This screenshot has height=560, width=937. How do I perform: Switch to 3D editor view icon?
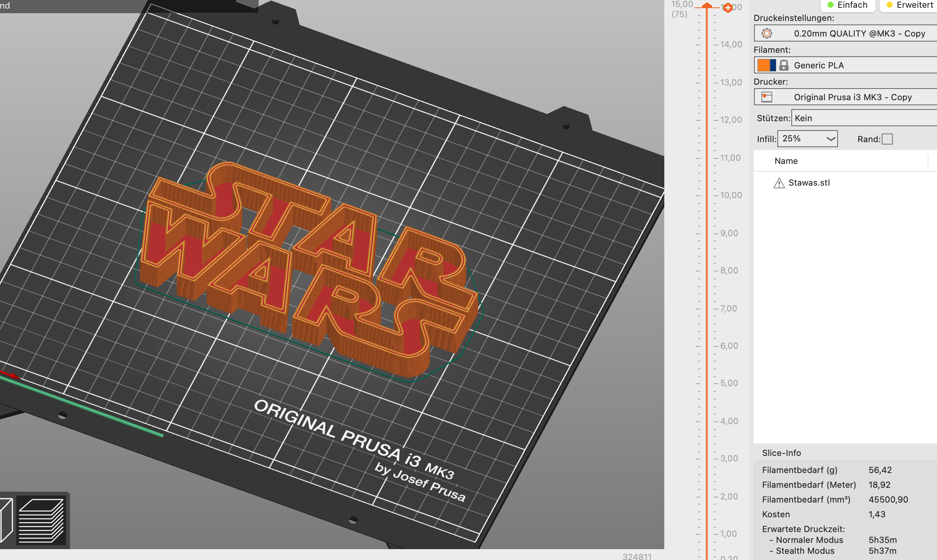click(x=5, y=520)
